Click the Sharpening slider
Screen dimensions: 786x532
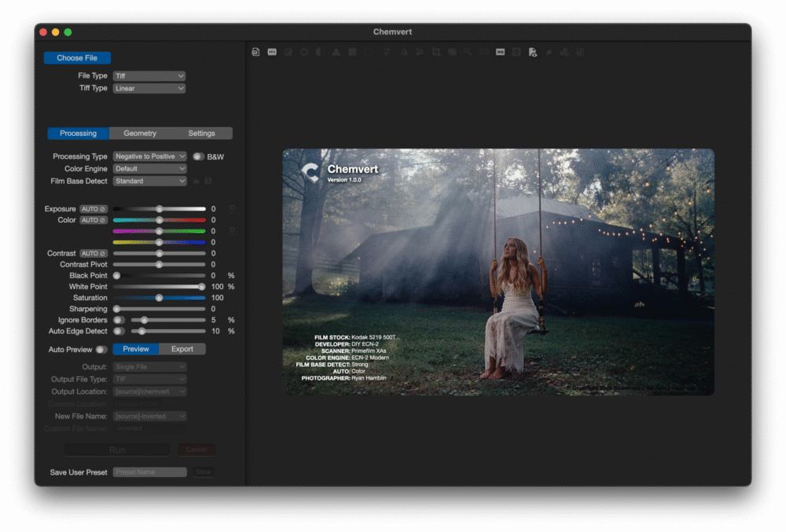coord(160,309)
